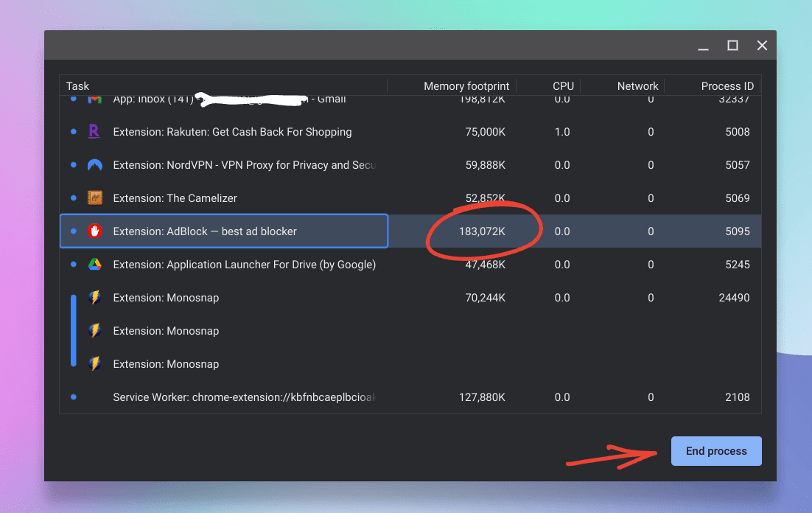Viewport: 812px width, 513px height.
Task: Select the Rakuten: Get Cash Back row
Action: 410,132
